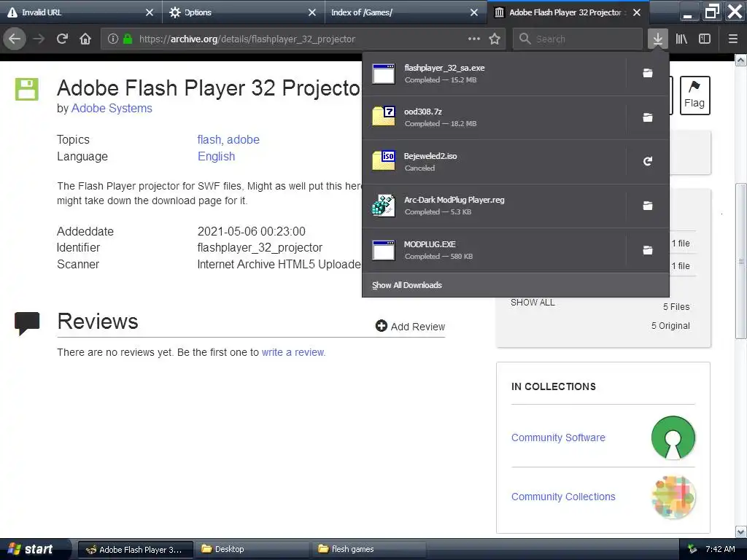Image resolution: width=747 pixels, height=560 pixels.
Task: Follow the write a review link
Action: (x=293, y=352)
